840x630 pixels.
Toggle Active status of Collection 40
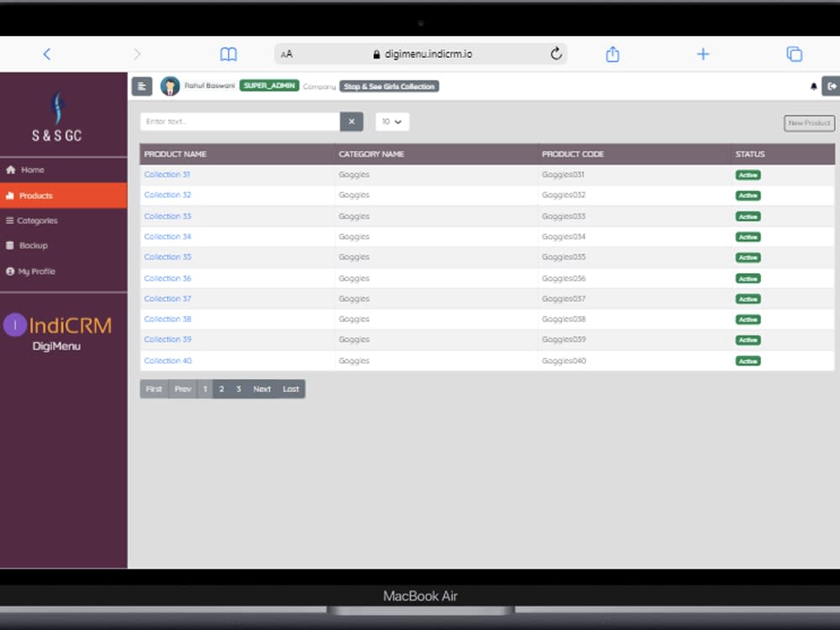[x=747, y=360]
